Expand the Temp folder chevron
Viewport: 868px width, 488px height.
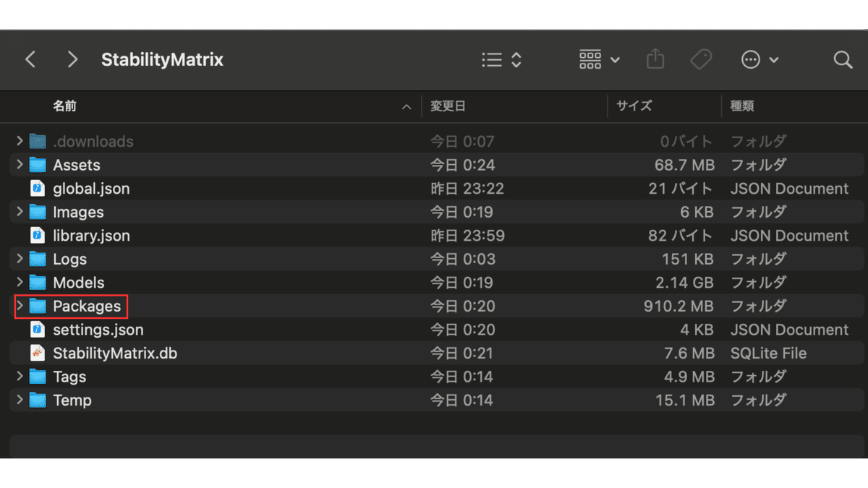[20, 400]
